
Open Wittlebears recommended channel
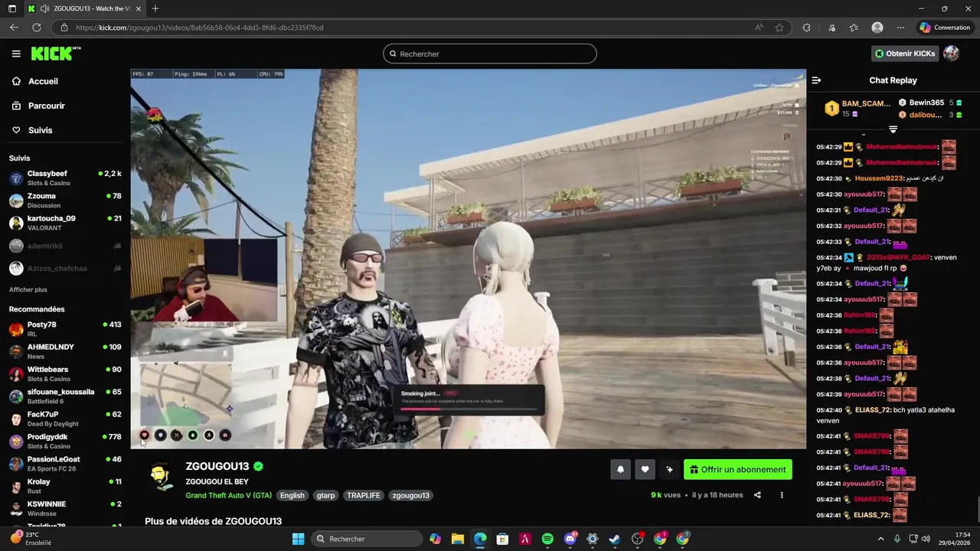65,373
